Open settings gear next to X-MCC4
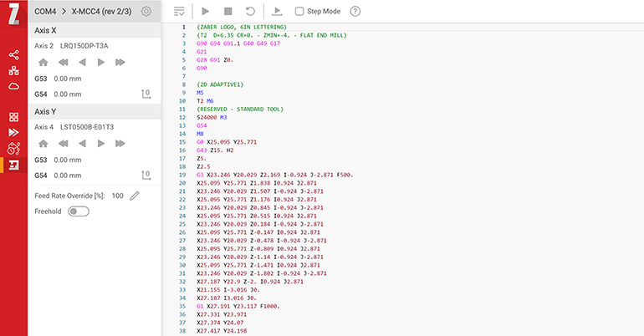The width and height of the screenshot is (644, 336). coord(146,12)
